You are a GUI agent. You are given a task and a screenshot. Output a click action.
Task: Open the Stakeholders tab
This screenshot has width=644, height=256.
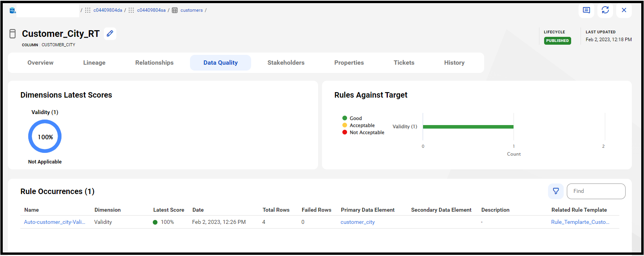point(286,63)
